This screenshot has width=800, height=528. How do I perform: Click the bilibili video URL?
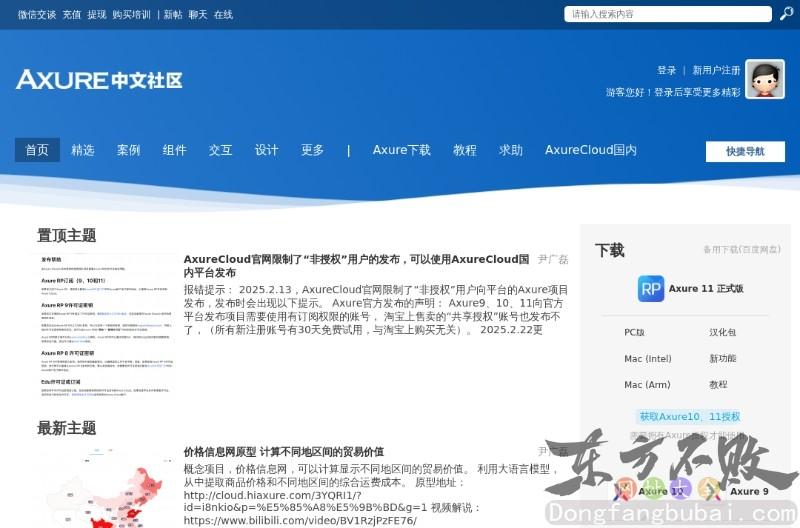pos(300,521)
